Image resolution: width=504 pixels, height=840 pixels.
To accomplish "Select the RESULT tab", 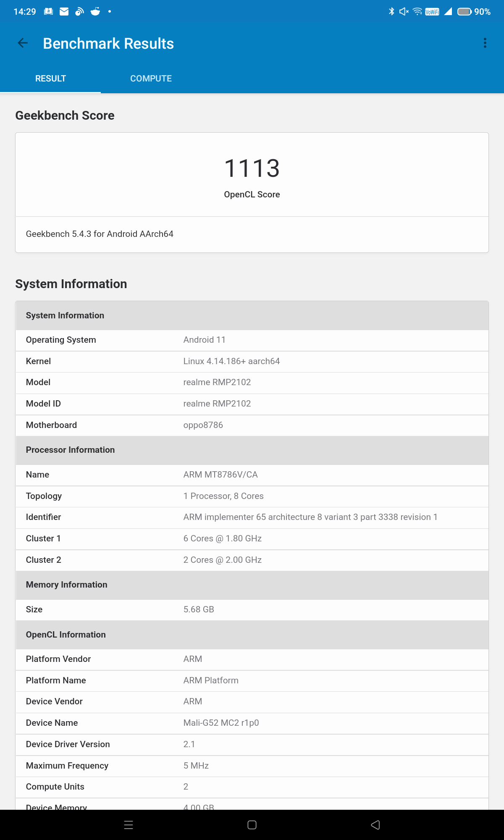I will [x=50, y=79].
